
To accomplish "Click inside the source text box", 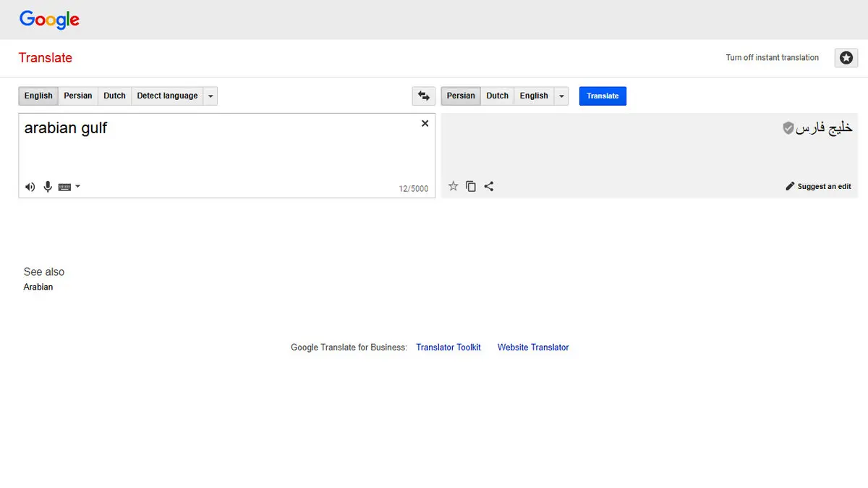I will pyautogui.click(x=217, y=152).
